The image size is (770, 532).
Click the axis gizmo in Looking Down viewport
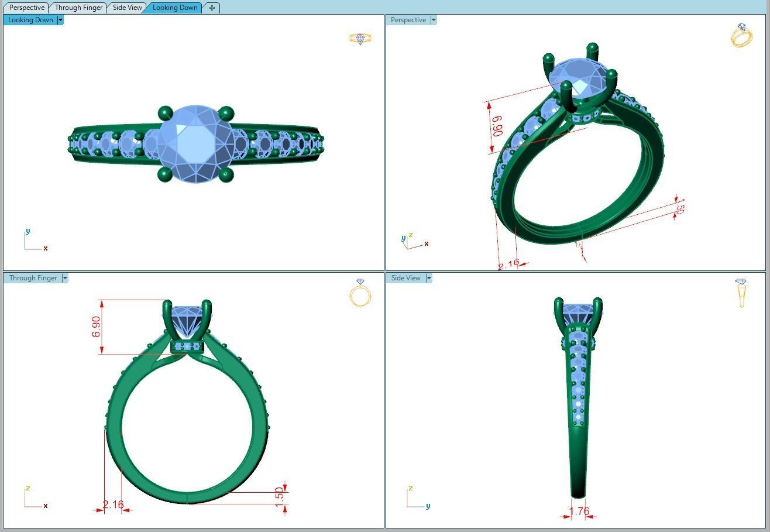point(36,240)
